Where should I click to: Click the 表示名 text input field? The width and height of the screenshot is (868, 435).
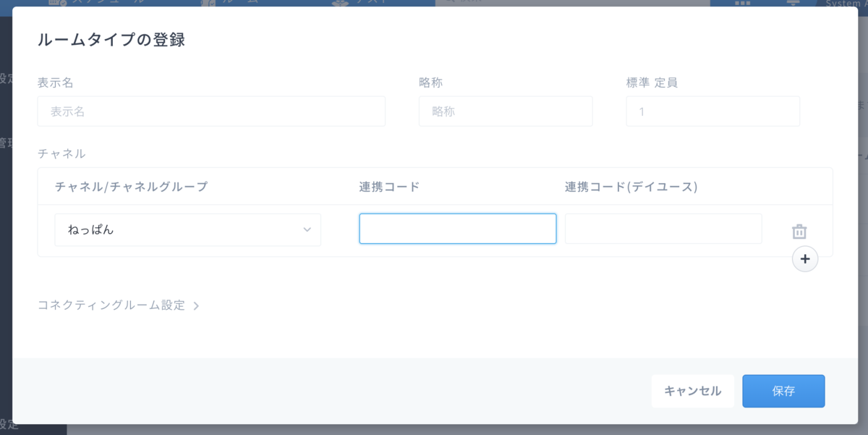211,111
